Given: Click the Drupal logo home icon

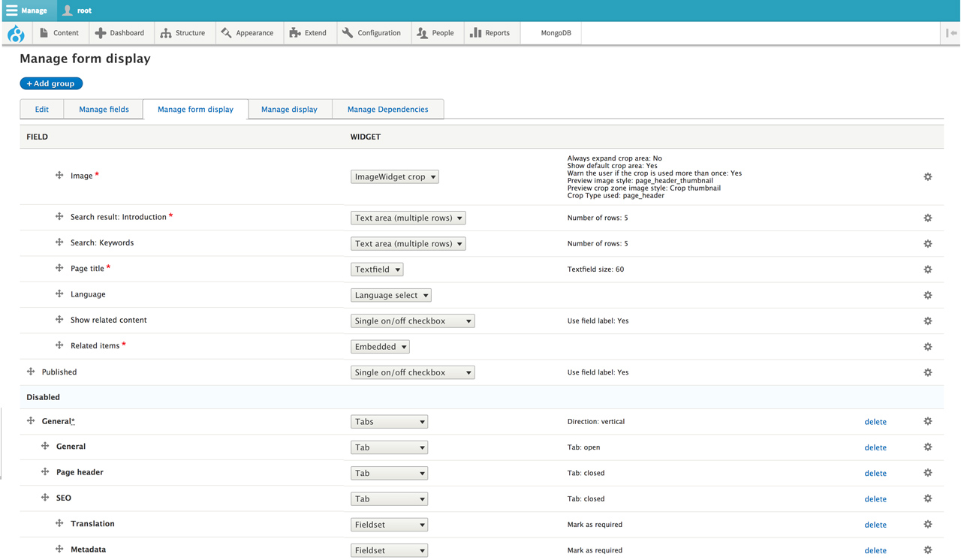Looking at the screenshot, I should [16, 34].
